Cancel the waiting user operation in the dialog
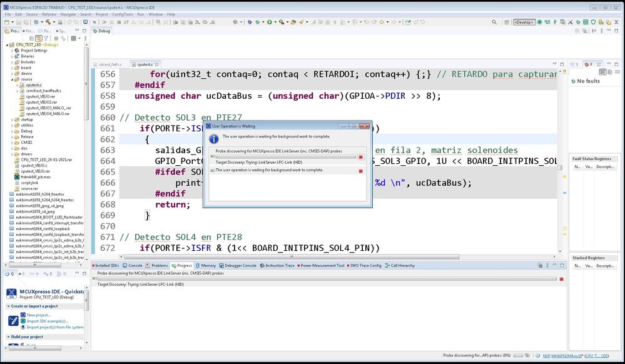Viewport: 625px width, 364px height. point(361,171)
